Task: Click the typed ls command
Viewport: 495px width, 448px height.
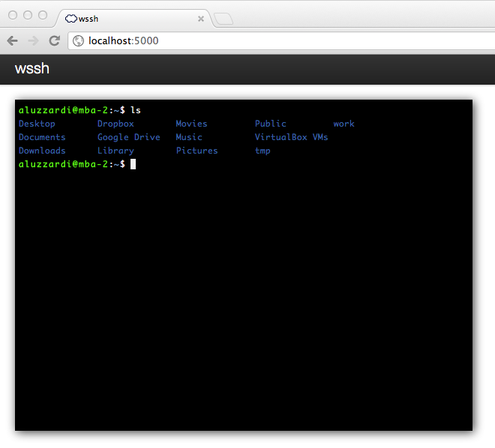Action: (136, 110)
